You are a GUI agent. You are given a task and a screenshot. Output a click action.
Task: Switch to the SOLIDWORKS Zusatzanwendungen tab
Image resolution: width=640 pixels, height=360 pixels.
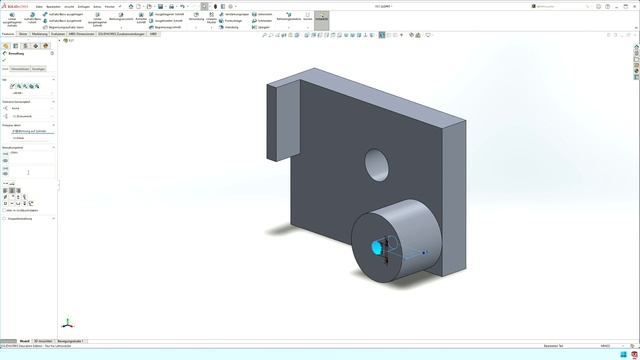coord(122,34)
